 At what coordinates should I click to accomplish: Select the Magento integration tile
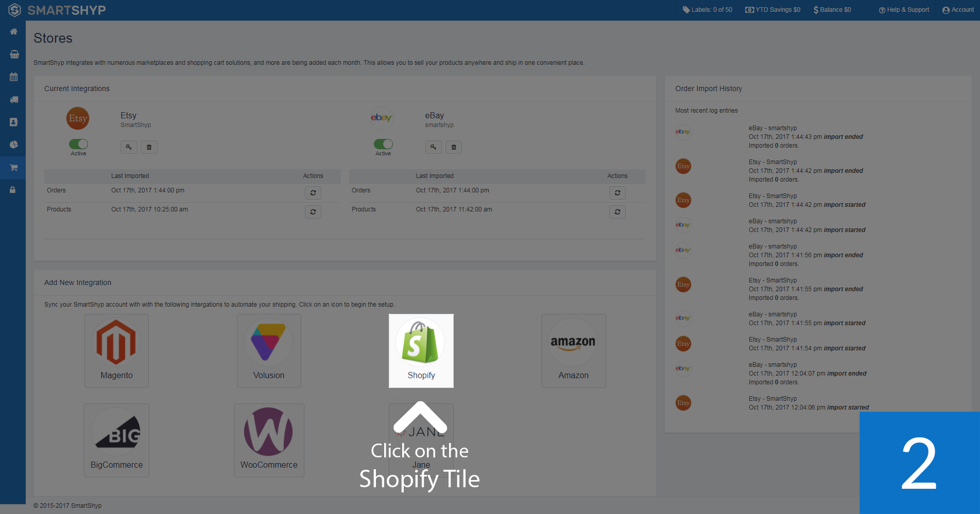(116, 351)
